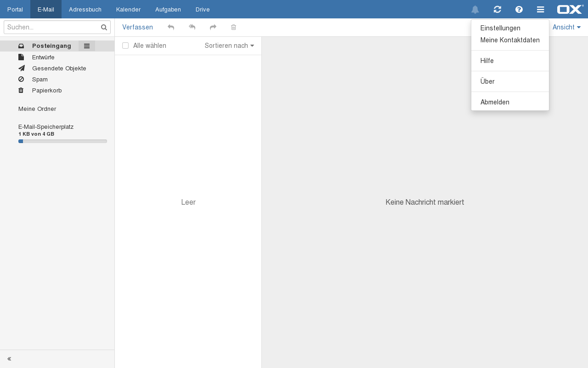Expand the 'Sortieren nach' dropdown
The height and width of the screenshot is (368, 588).
click(229, 46)
